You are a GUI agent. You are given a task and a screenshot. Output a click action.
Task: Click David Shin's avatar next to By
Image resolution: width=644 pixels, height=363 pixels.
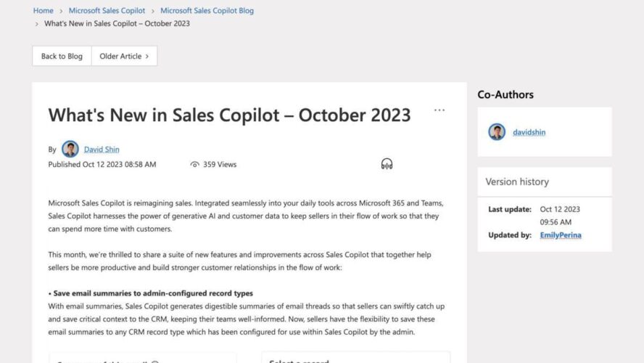[x=70, y=149]
